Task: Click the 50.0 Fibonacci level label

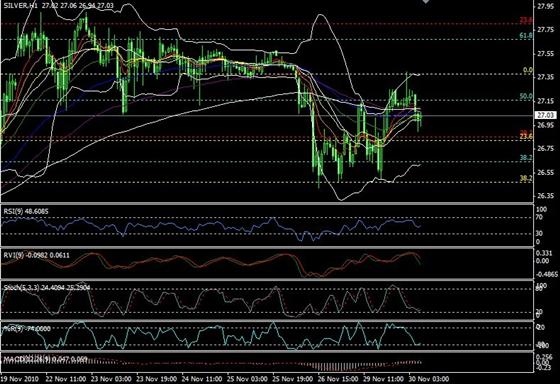Action: (x=526, y=96)
